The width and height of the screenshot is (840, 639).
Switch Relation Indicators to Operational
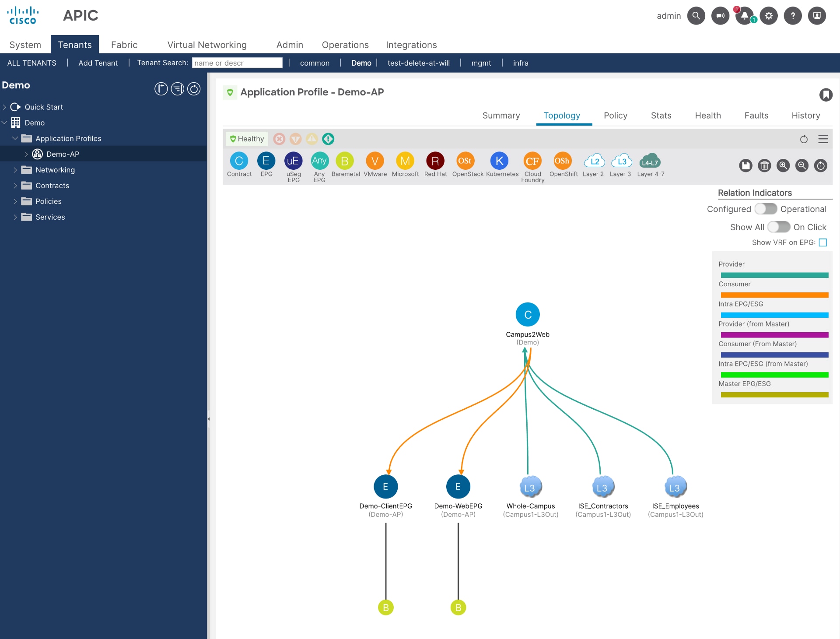[x=765, y=209]
